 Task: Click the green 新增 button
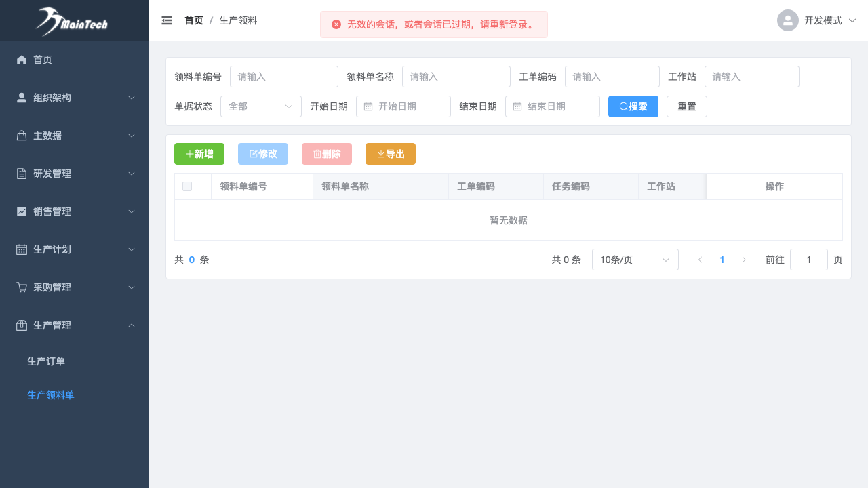click(x=199, y=154)
